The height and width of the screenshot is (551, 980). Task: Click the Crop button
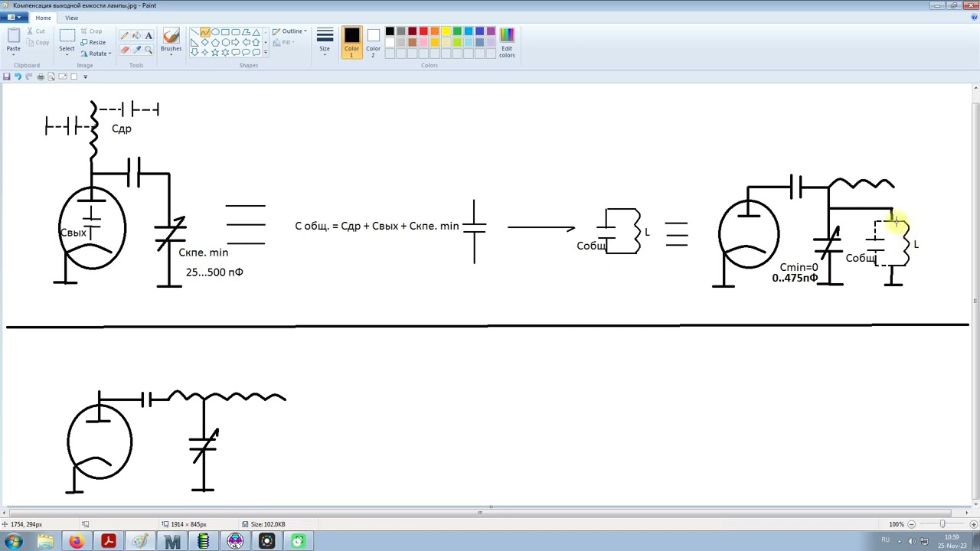[91, 31]
